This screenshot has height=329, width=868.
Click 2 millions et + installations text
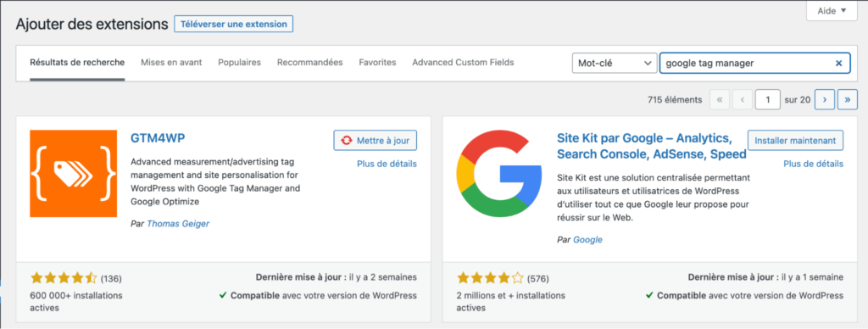coord(511,301)
